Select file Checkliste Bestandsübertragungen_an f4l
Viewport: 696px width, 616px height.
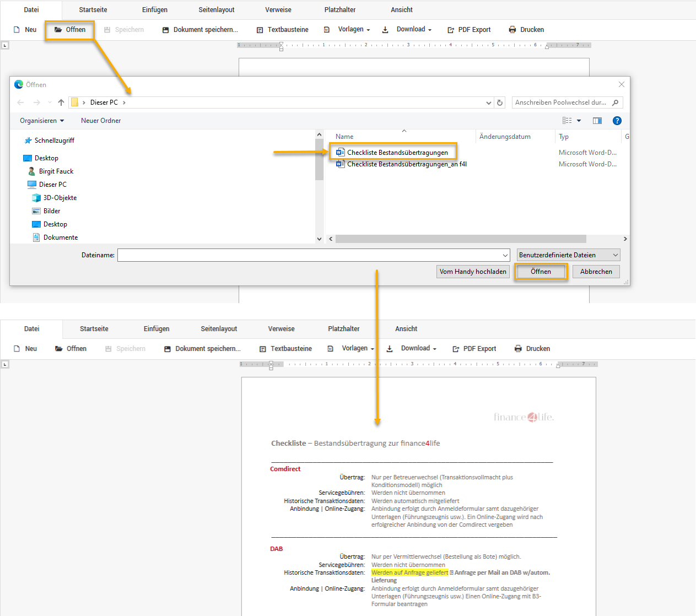[401, 164]
